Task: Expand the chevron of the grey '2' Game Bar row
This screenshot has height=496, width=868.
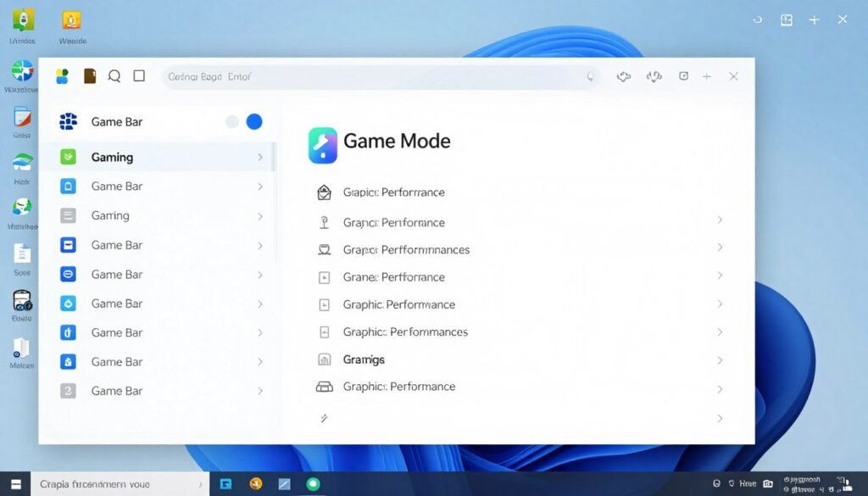Action: click(x=260, y=391)
